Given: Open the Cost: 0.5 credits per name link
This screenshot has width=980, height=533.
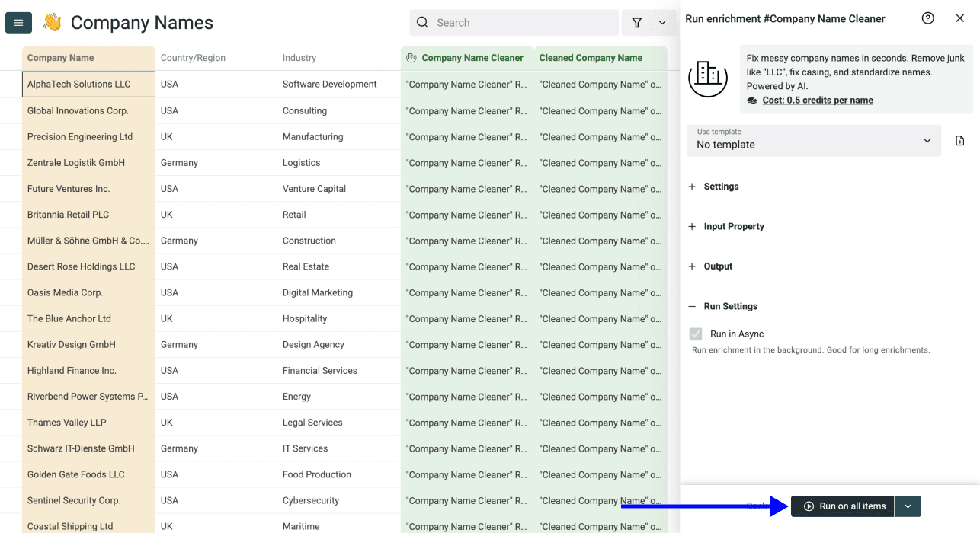Looking at the screenshot, I should pyautogui.click(x=818, y=100).
